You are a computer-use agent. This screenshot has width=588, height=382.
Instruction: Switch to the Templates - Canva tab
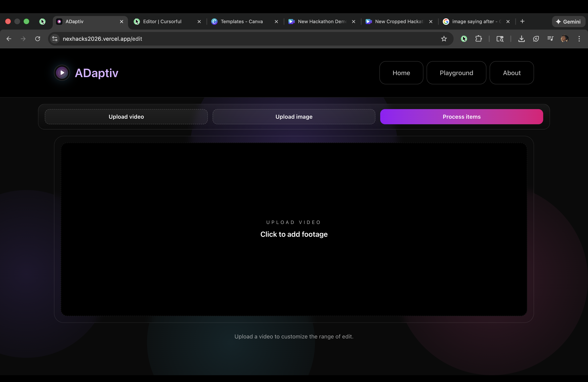(x=241, y=21)
